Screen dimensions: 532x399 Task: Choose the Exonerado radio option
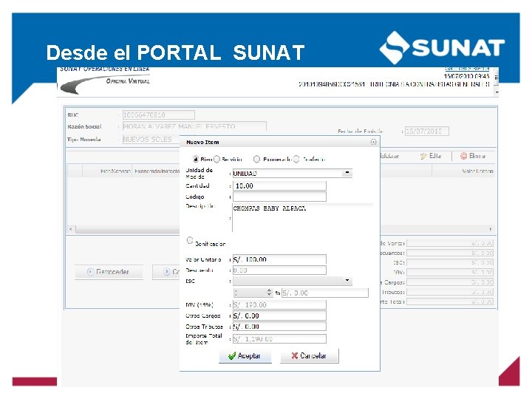pos(256,159)
